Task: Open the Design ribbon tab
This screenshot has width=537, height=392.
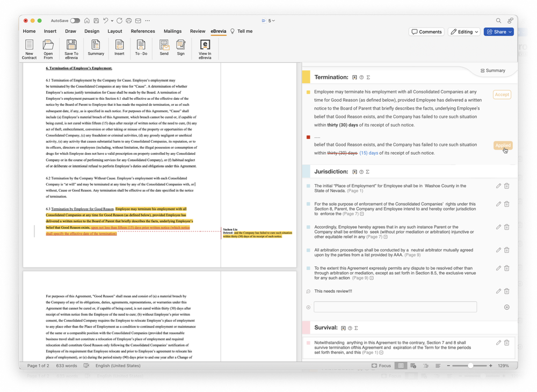Action: (92, 31)
